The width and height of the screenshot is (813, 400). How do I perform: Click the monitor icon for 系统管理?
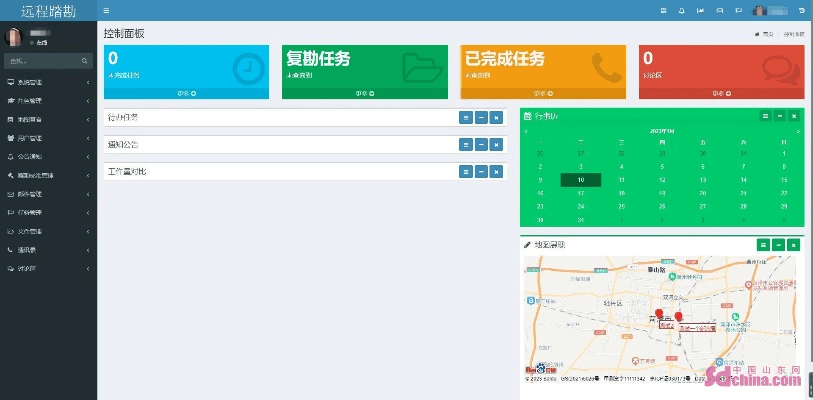(x=10, y=82)
